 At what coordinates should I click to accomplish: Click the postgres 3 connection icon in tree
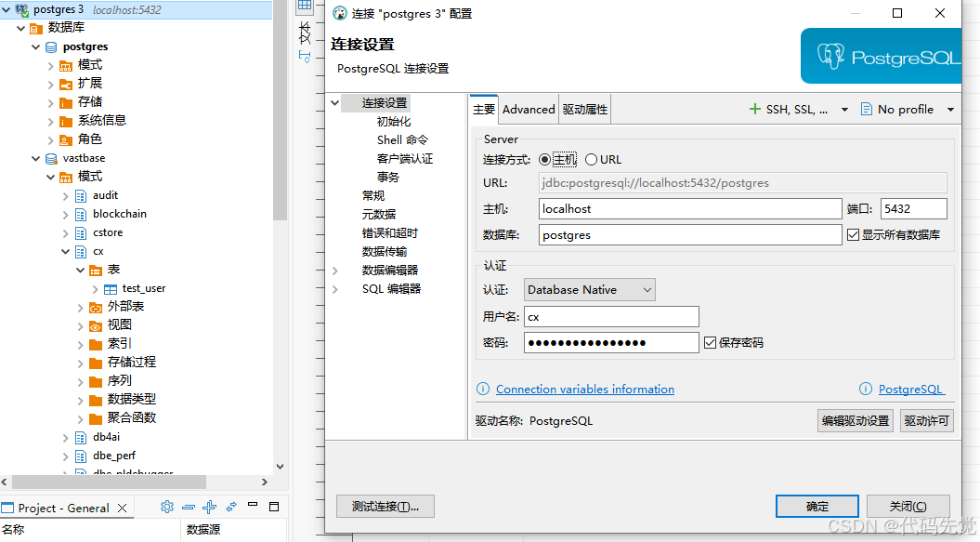(22, 10)
